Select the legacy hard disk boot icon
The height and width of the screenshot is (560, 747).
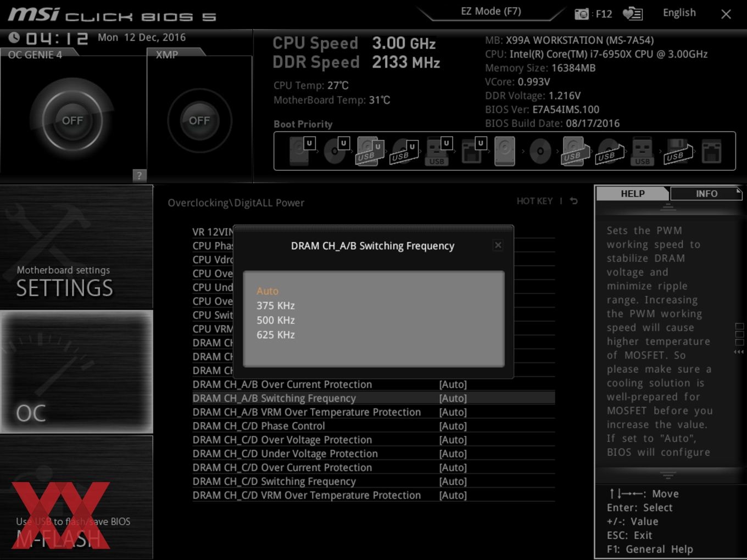504,152
